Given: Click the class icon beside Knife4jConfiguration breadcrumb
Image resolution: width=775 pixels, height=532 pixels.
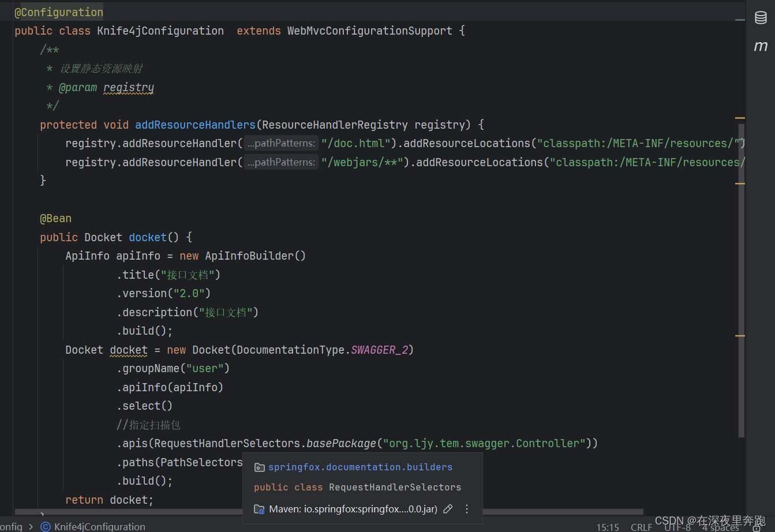Looking at the screenshot, I should [46, 527].
